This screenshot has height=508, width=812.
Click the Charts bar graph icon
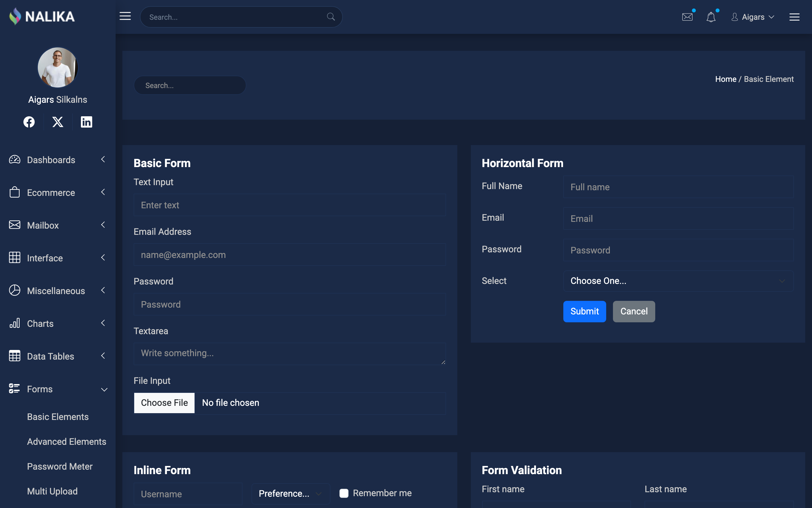[x=14, y=323]
